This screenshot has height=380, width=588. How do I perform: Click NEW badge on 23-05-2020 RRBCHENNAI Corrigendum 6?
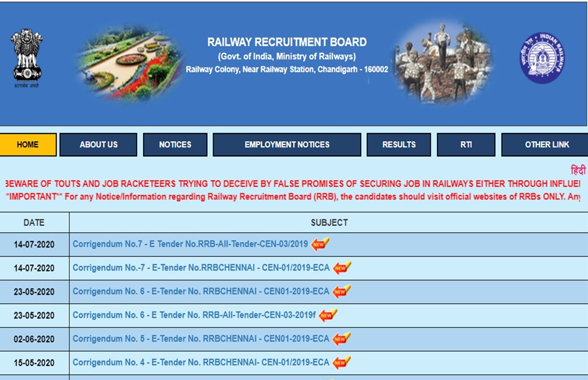click(342, 292)
